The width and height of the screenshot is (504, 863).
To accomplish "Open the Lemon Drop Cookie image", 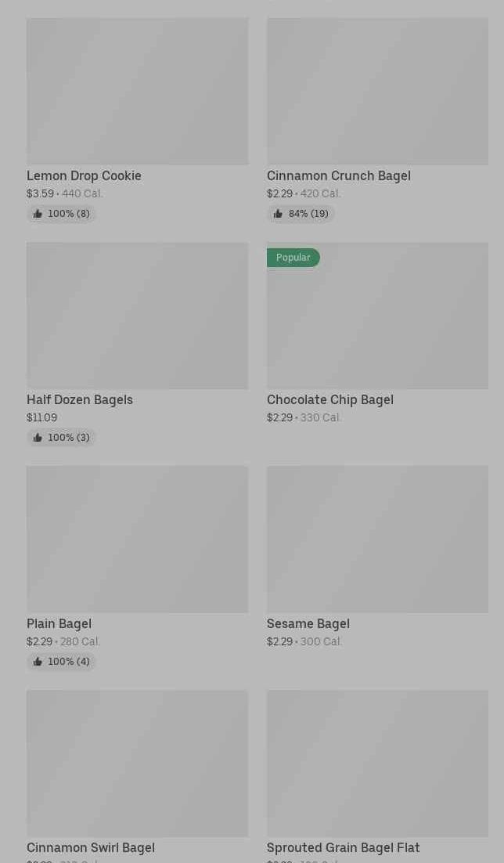I will coord(137,92).
